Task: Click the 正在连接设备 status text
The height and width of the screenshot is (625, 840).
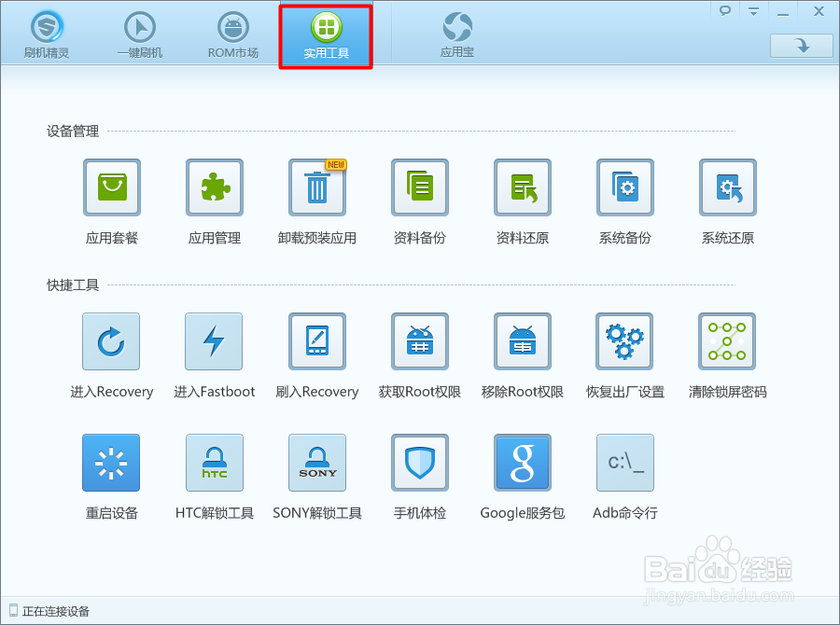Action: tap(56, 611)
